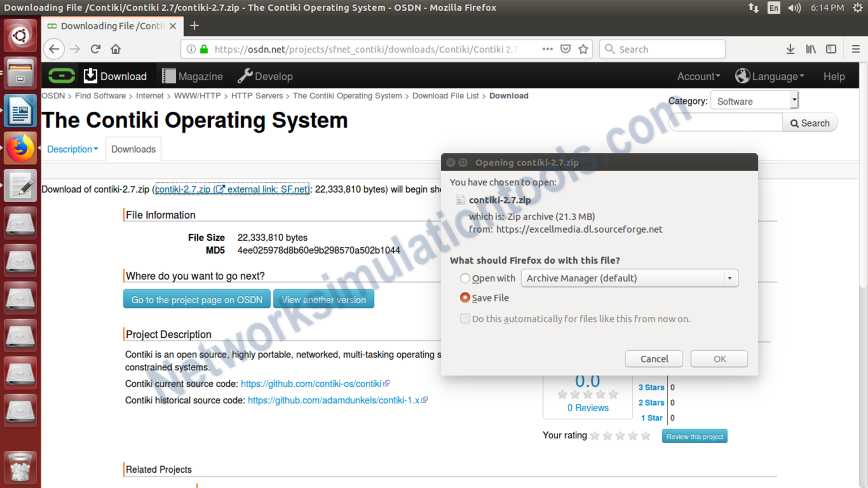Enable "Do this automatically" checkbox
The image size is (868, 488).
(x=465, y=319)
